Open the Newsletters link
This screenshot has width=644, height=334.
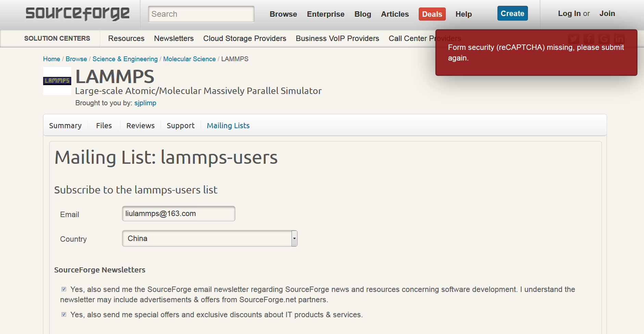pos(174,38)
